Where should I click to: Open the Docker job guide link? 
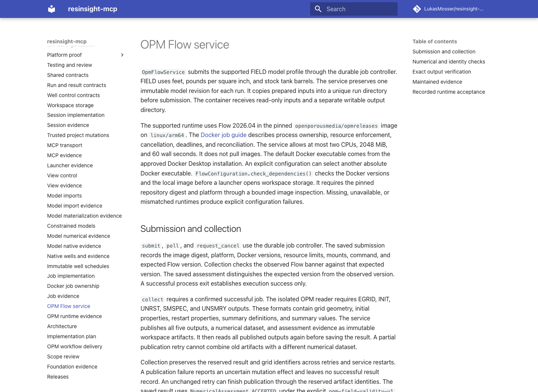[223, 135]
